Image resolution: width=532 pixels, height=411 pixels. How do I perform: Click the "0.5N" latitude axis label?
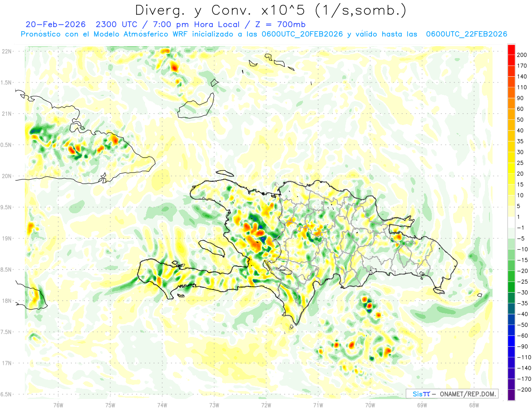click(x=6, y=145)
